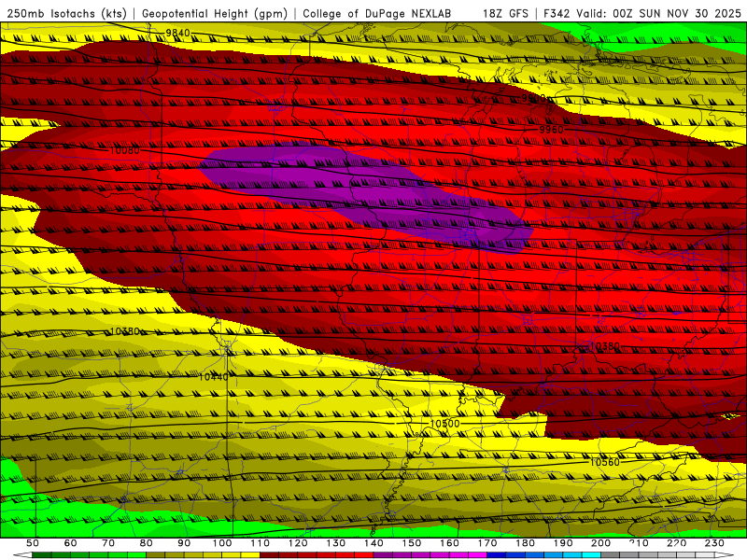Click the 10500 height contour label

[x=444, y=424]
